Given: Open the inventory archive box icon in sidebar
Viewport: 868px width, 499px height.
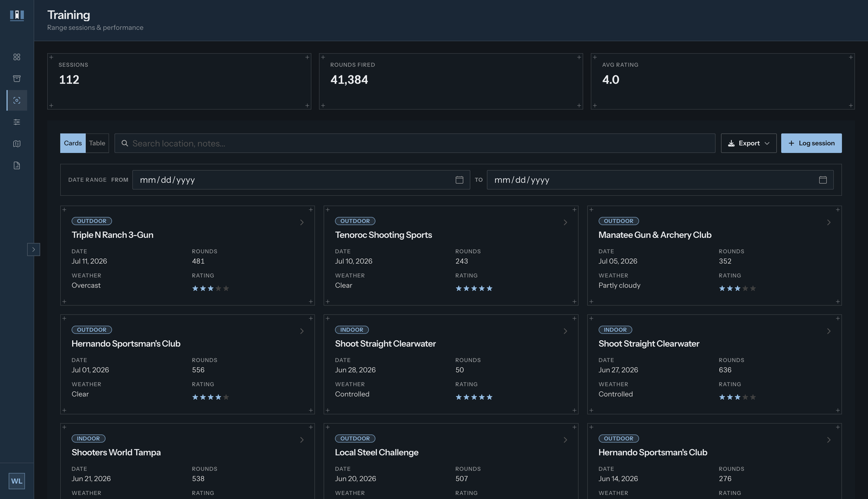Looking at the screenshot, I should (17, 79).
